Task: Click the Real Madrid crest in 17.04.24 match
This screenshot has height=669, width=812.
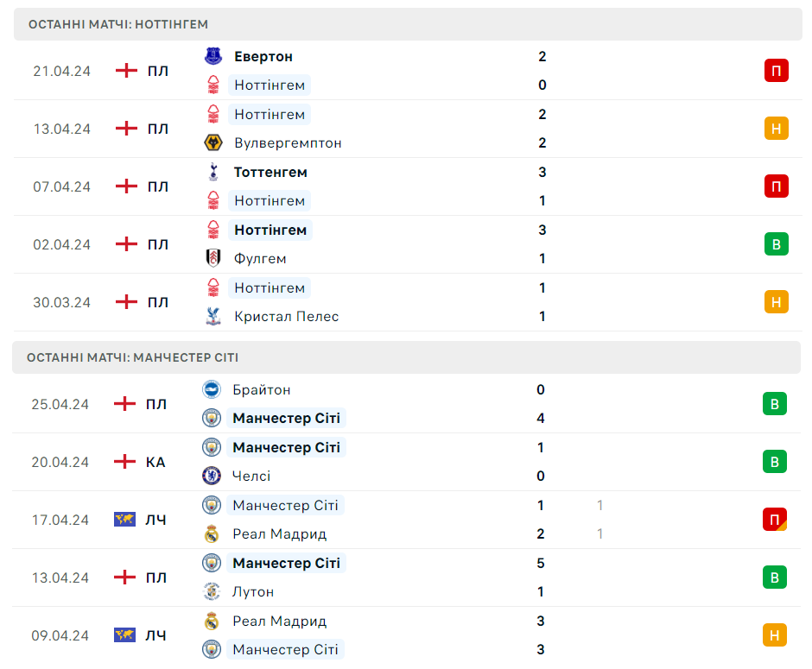Action: pyautogui.click(x=211, y=533)
